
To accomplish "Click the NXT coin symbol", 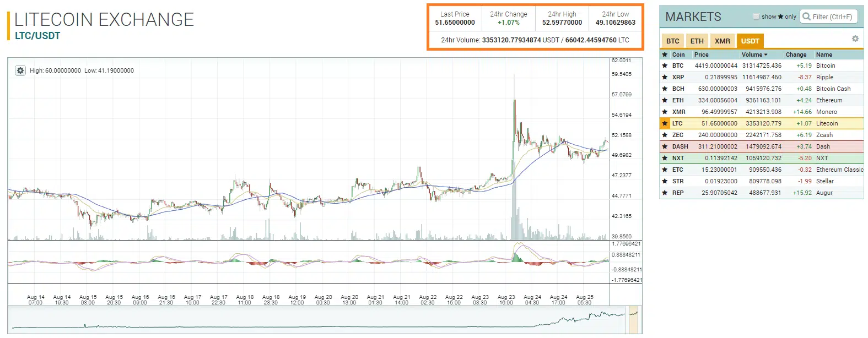I will (678, 158).
